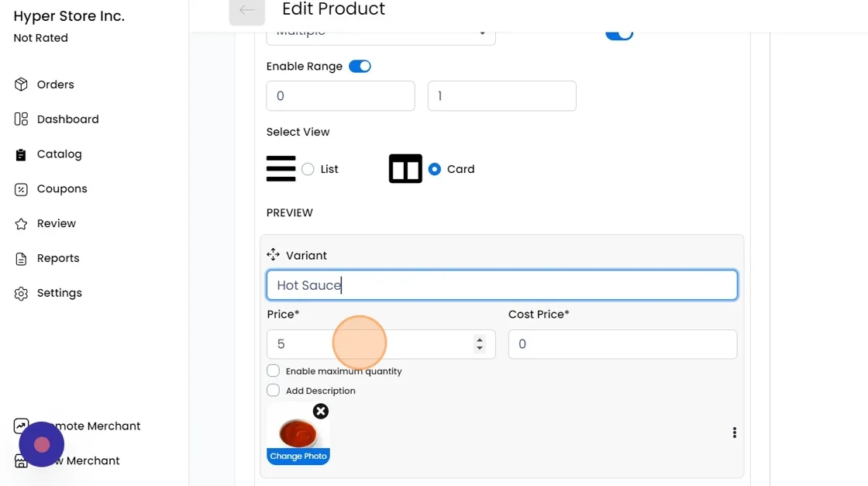Click the Cost Price input field
868x486 pixels.
coord(622,344)
